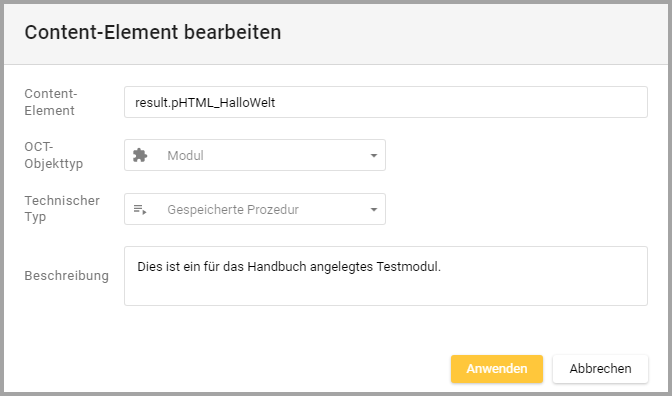Click the result.pHTML_HalloWelt text in the field
Image resolution: width=672 pixels, height=396 pixels.
[205, 103]
